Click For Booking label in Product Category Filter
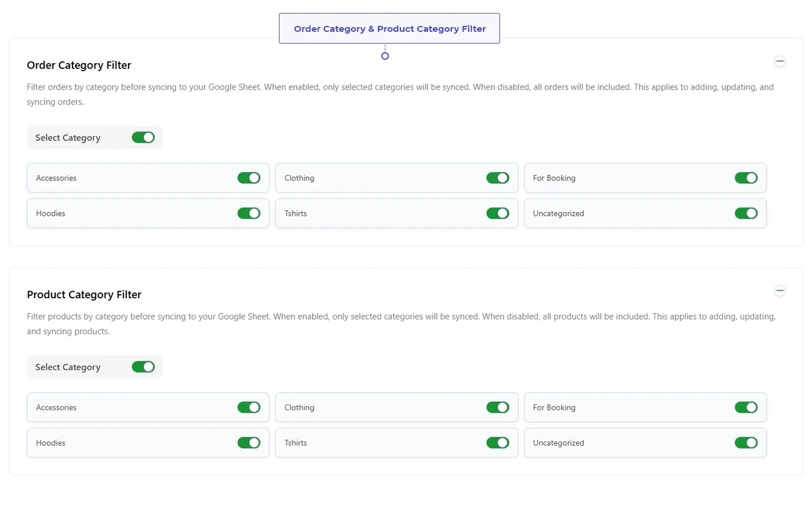812x527 pixels. [554, 407]
